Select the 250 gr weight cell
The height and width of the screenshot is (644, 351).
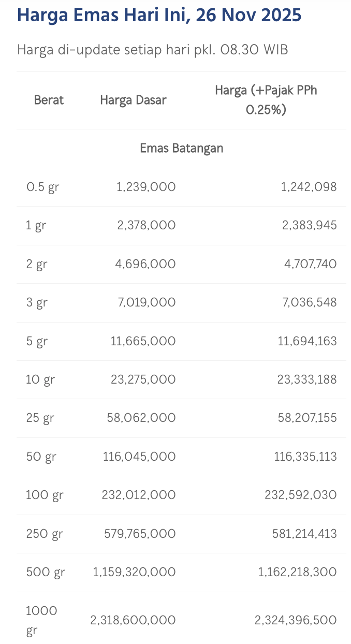pos(44,533)
